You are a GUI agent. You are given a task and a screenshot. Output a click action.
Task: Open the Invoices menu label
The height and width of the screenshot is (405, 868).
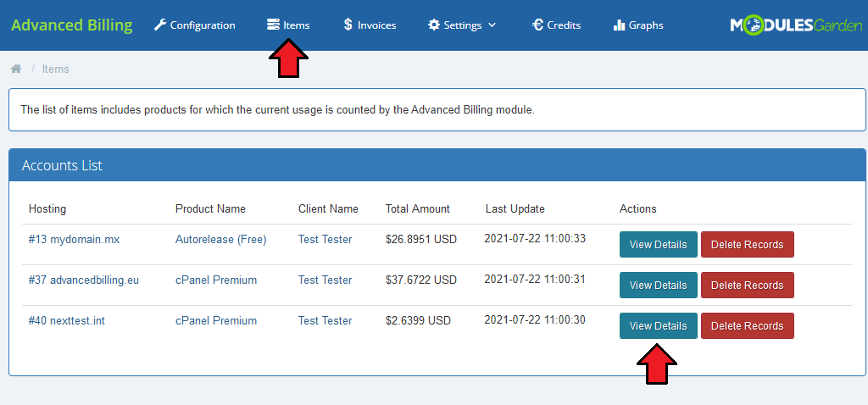point(376,25)
